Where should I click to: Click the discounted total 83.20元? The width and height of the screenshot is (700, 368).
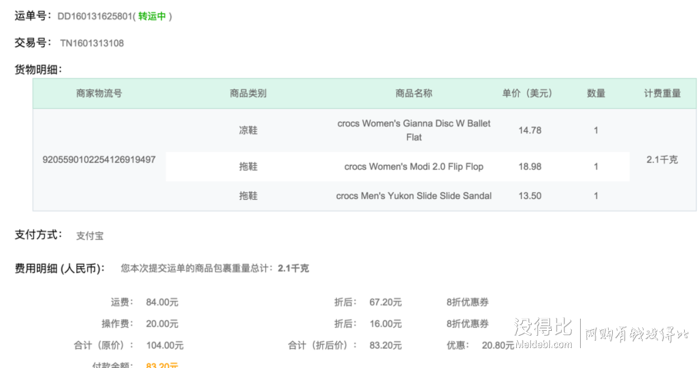(385, 345)
